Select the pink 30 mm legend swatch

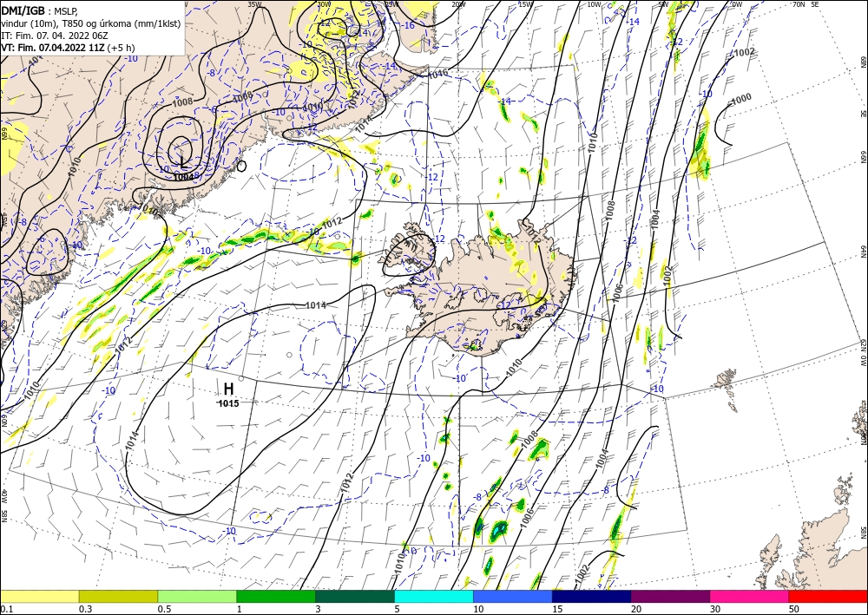(x=750, y=596)
